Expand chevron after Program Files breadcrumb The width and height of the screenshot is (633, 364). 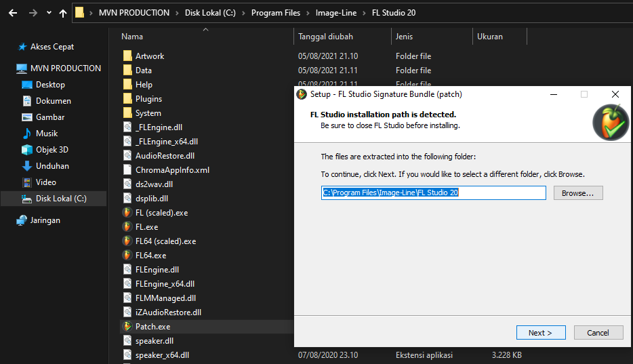click(308, 13)
